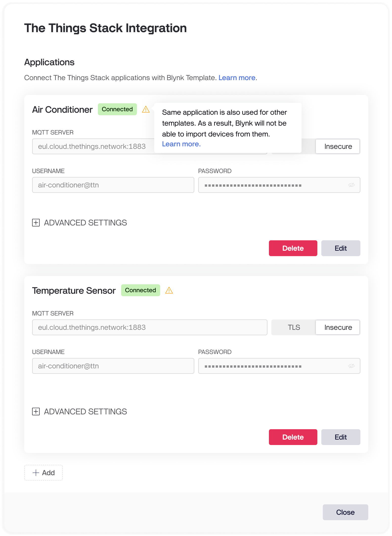Reveal Air Conditioner password with eye icon
Viewport: 392px width, 536px height.
(351, 185)
